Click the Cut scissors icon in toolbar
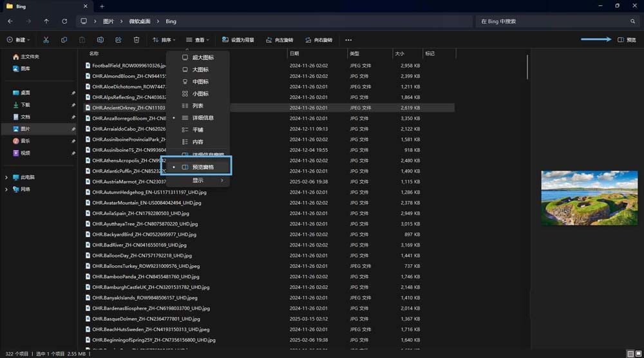The width and height of the screenshot is (644, 358). pos(46,40)
